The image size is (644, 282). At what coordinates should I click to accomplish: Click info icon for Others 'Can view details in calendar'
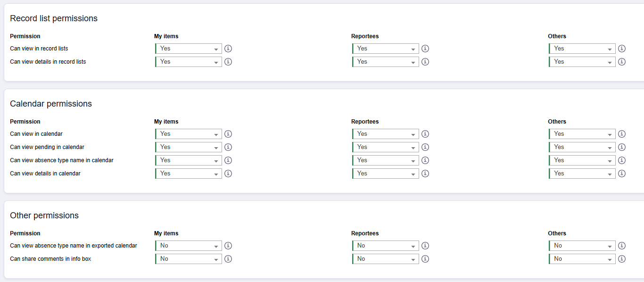click(622, 174)
